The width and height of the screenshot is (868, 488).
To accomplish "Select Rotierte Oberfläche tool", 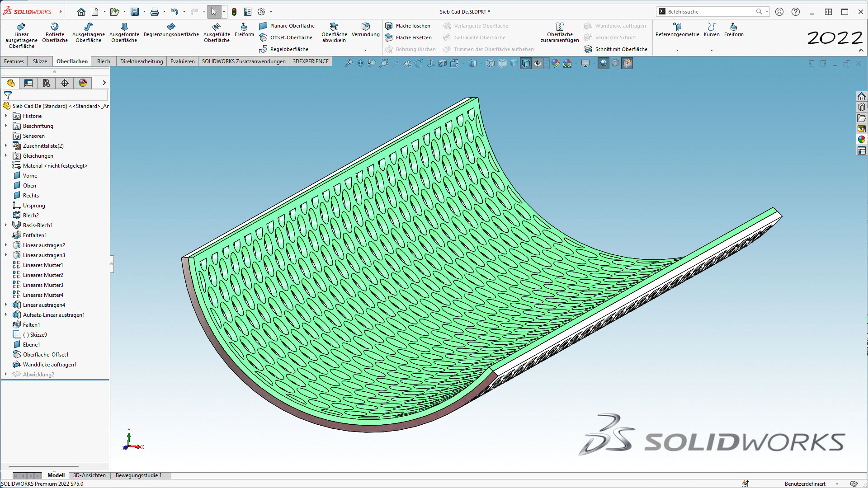I will pyautogui.click(x=55, y=33).
